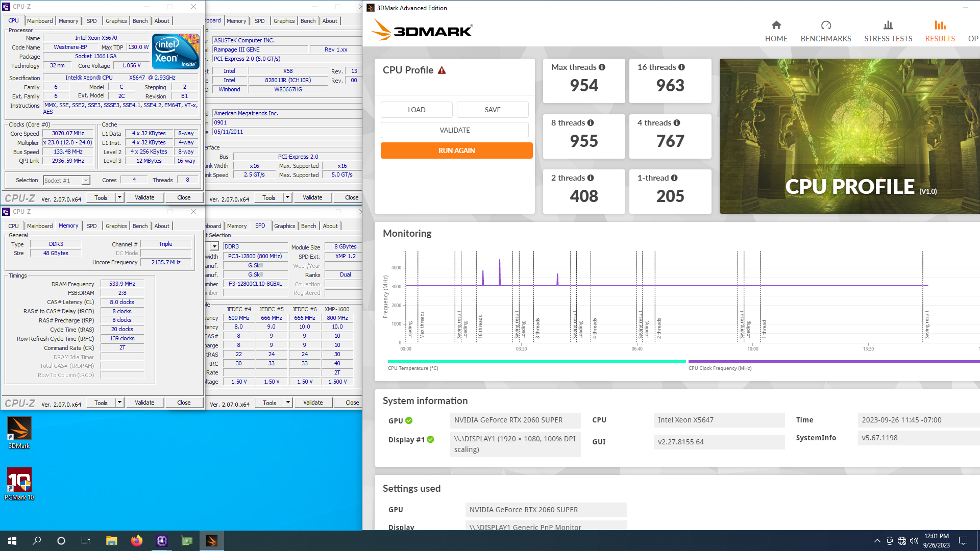Expand Tools dropdown arrow in top-right CPU-Z
The height and width of the screenshot is (551, 980).
pyautogui.click(x=287, y=197)
